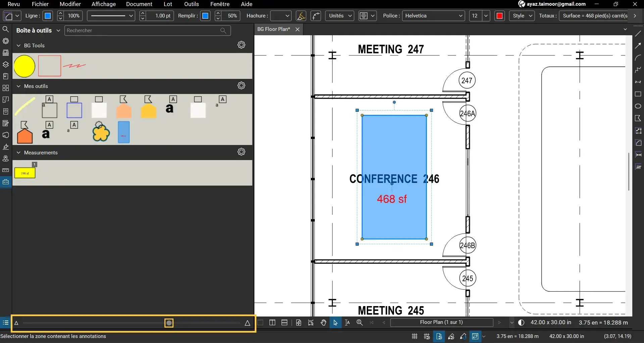Toggle snap to grid in status bar
Viewport: 644px width, 343px height.
(x=427, y=336)
